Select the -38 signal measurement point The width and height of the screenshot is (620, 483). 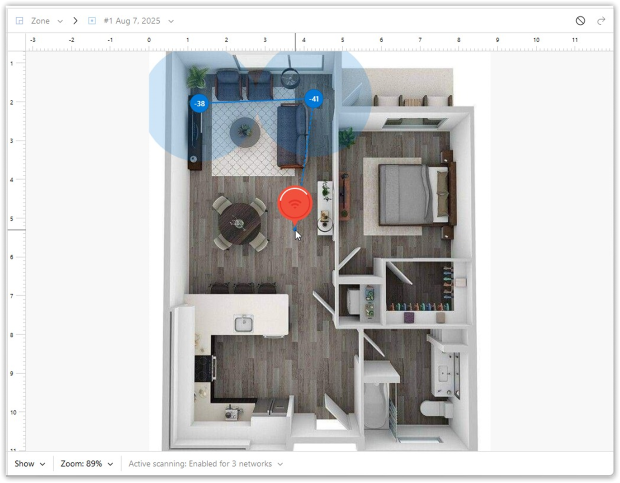point(199,103)
